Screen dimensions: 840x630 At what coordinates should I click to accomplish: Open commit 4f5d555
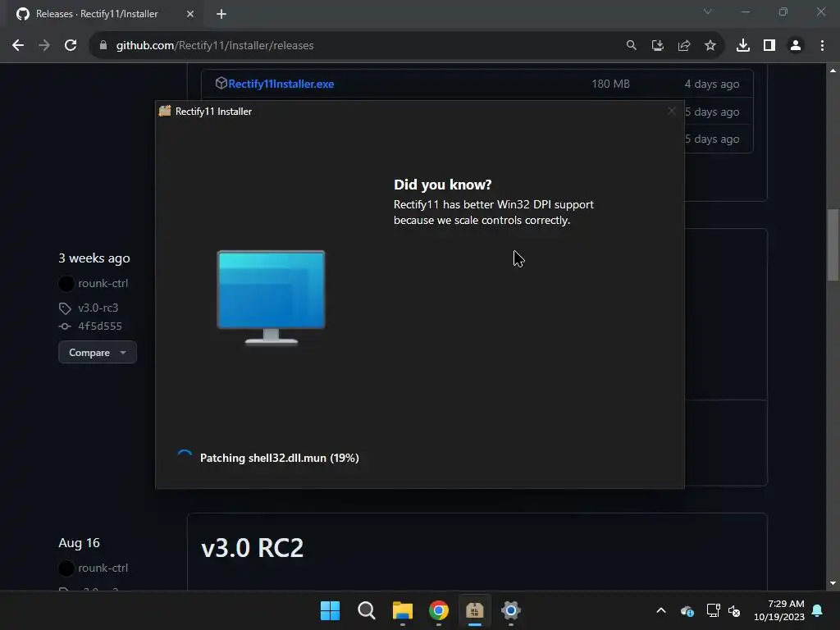(x=99, y=326)
